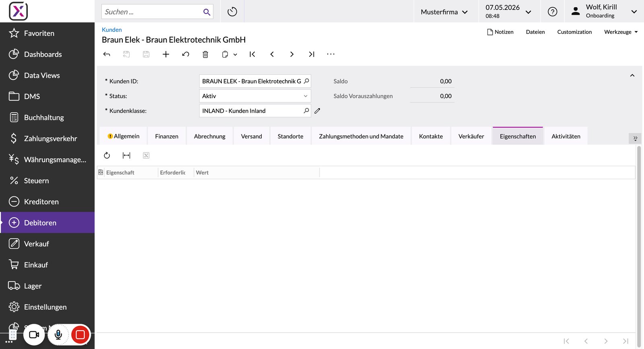Viewport: 644px width, 349px height.
Task: Open the recent history clock icon
Action: pyautogui.click(x=232, y=12)
